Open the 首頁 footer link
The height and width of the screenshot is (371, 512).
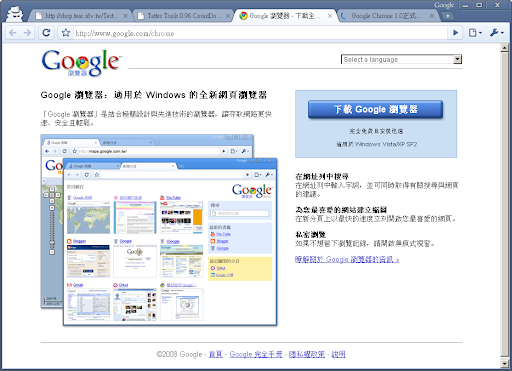coord(216,354)
